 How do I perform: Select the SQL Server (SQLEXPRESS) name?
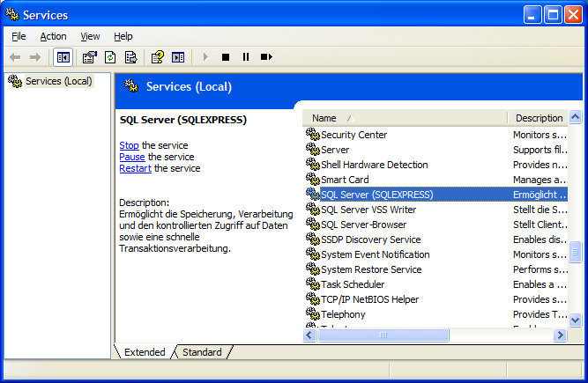[x=377, y=195]
